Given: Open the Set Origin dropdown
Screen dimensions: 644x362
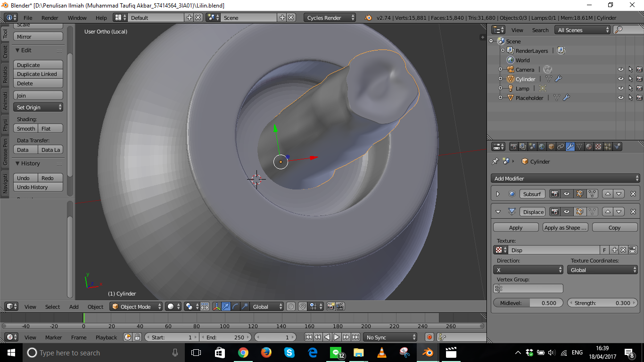Looking at the screenshot, I should click(x=38, y=107).
